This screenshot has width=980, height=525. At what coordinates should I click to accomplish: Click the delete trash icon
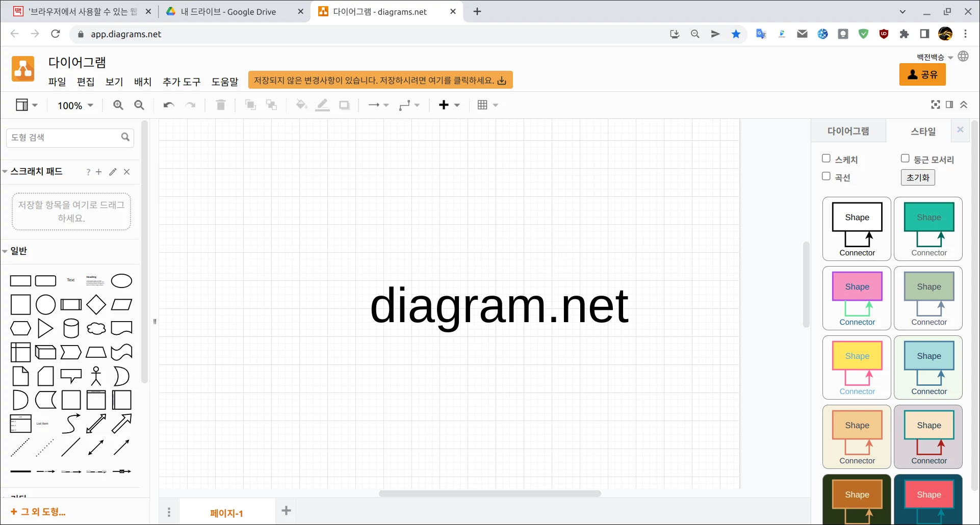(x=221, y=105)
